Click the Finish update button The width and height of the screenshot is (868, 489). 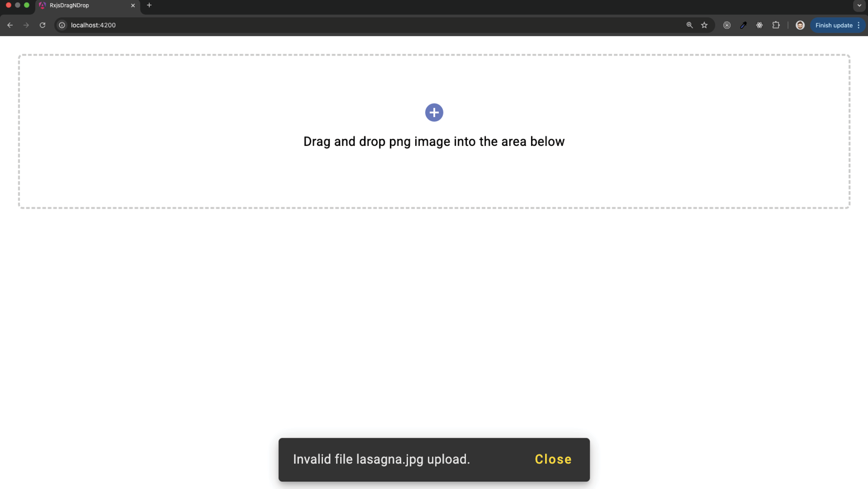pos(833,25)
